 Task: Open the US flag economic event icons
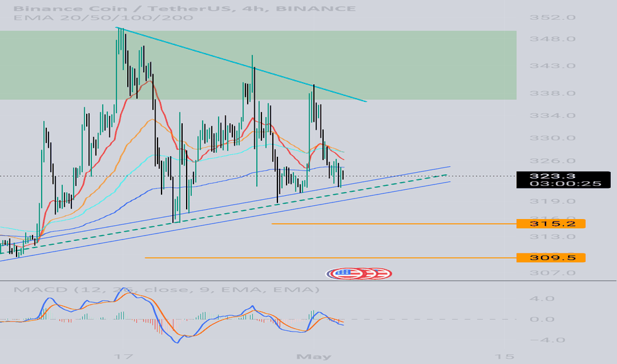(359, 273)
